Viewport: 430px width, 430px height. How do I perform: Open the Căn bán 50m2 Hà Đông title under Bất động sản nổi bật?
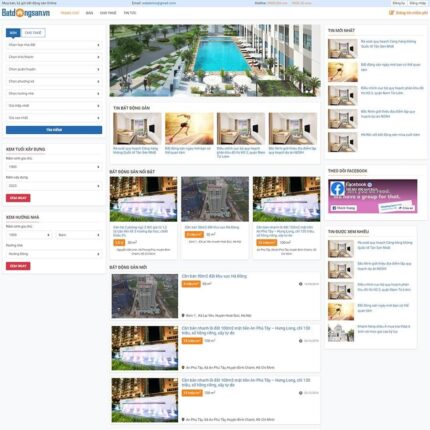[212, 227]
